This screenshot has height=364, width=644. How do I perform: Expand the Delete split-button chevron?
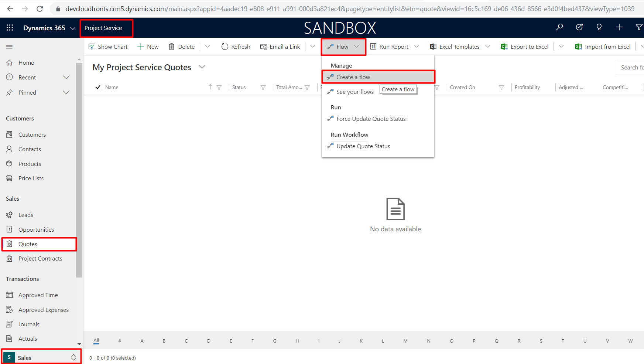tap(208, 47)
